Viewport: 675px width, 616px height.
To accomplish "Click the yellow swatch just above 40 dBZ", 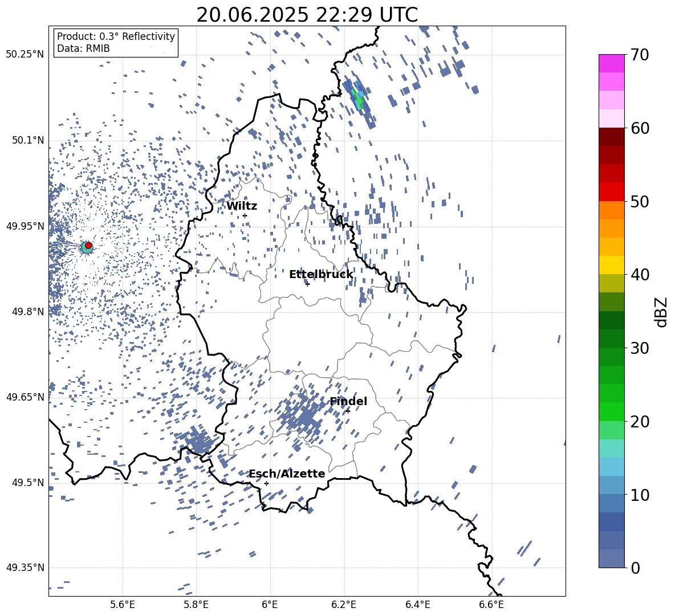I will 611,265.
